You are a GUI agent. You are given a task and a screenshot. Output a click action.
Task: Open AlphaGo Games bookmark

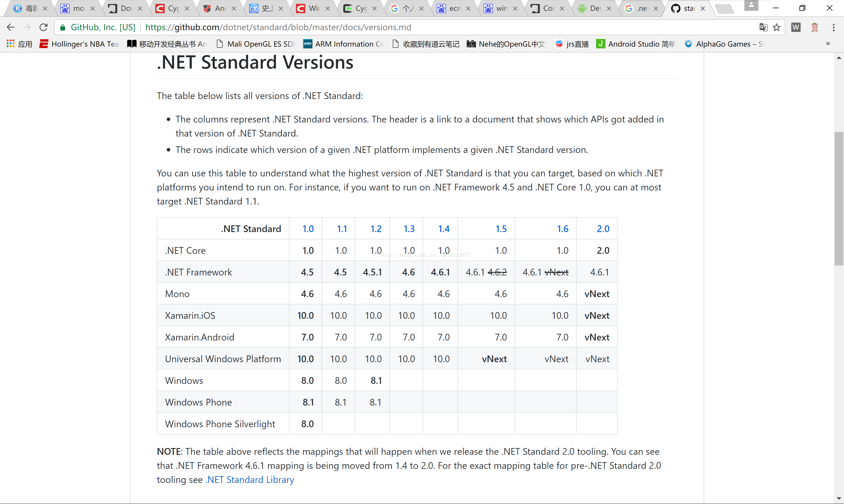[x=724, y=44]
